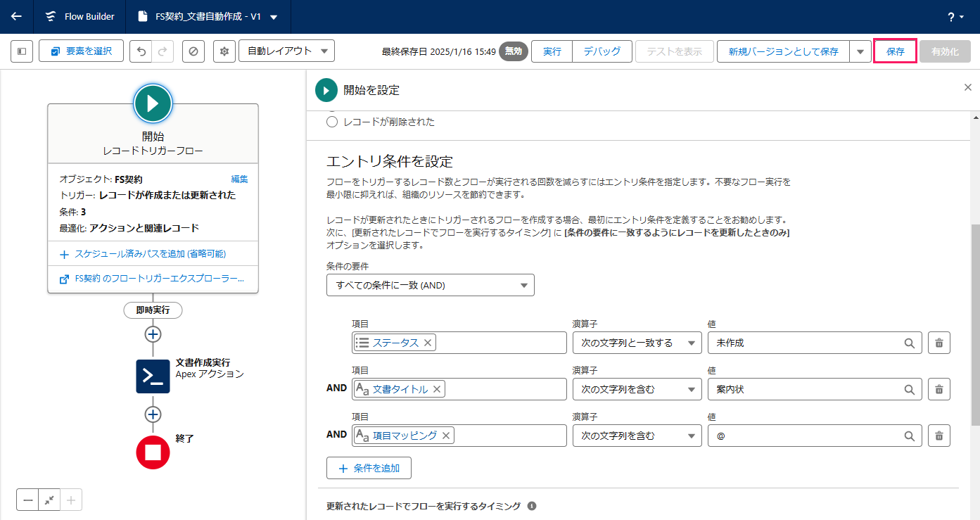This screenshot has height=520, width=980.
Task: Click info icon beside 更新されたレコード timing label
Action: point(532,506)
